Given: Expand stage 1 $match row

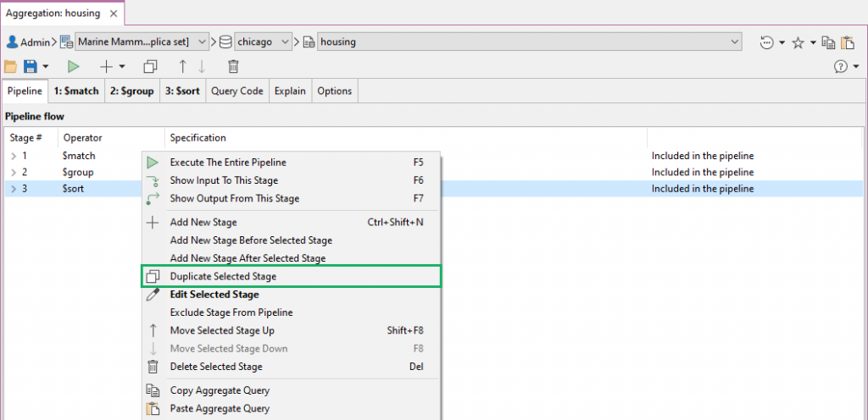Looking at the screenshot, I should click(13, 156).
